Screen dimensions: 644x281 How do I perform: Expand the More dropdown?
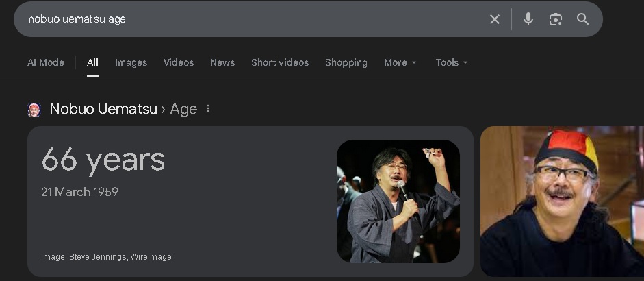[x=400, y=62]
